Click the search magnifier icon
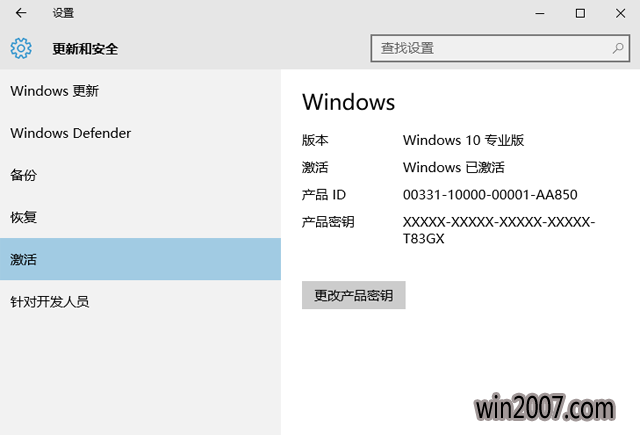640x435 pixels. coord(618,49)
